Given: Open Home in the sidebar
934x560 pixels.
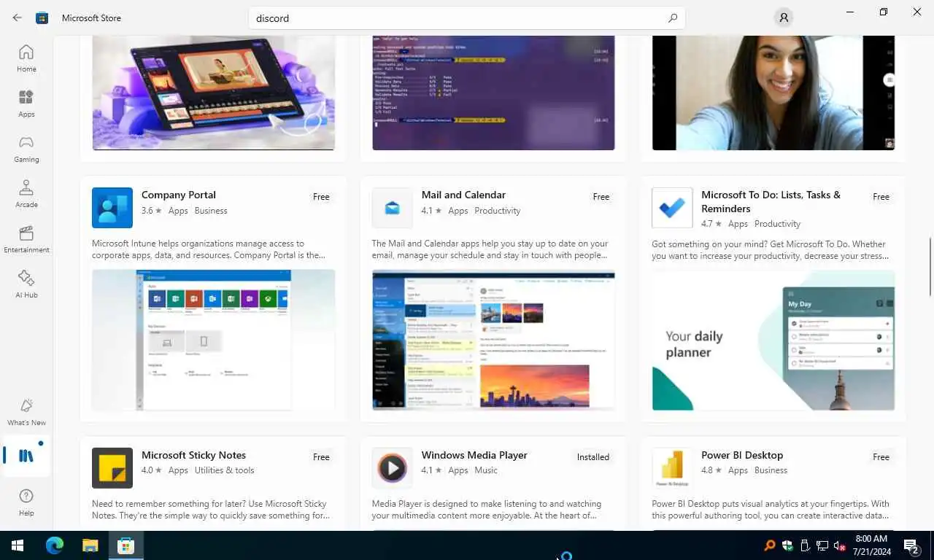Looking at the screenshot, I should (x=26, y=58).
